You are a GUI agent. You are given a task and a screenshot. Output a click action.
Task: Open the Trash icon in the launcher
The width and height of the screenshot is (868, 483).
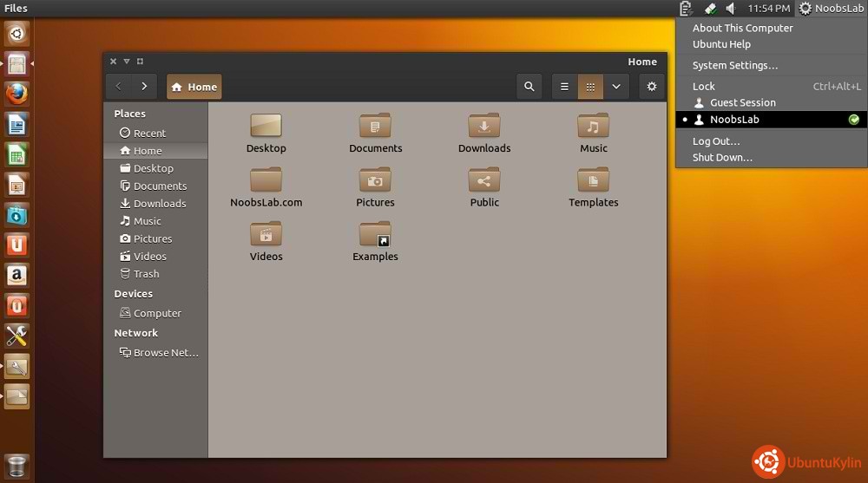click(16, 465)
